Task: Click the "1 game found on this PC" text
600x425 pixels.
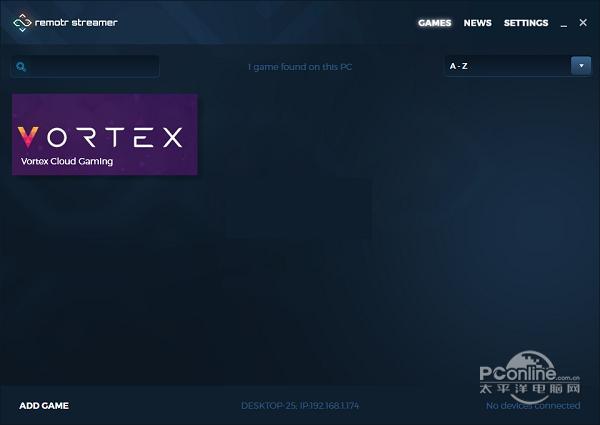Action: 300,67
